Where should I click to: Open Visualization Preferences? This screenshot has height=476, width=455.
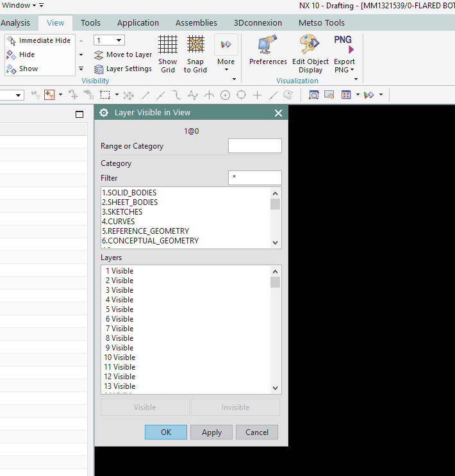click(x=268, y=50)
